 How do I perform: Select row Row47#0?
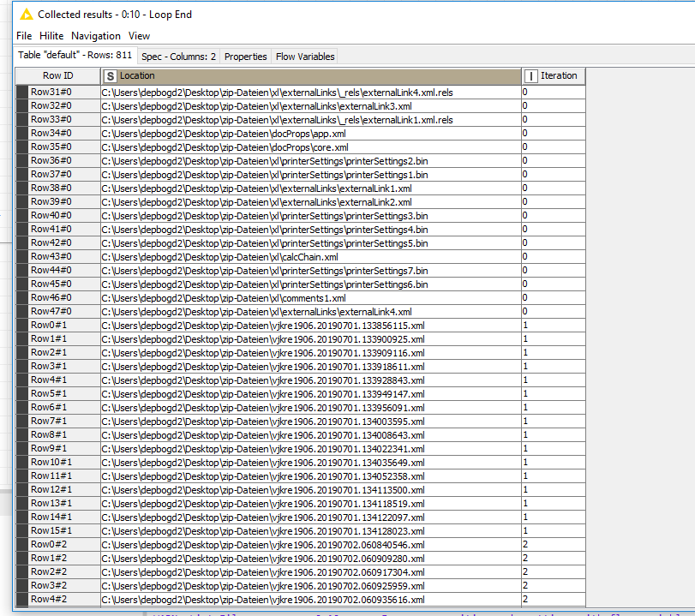[58, 312]
